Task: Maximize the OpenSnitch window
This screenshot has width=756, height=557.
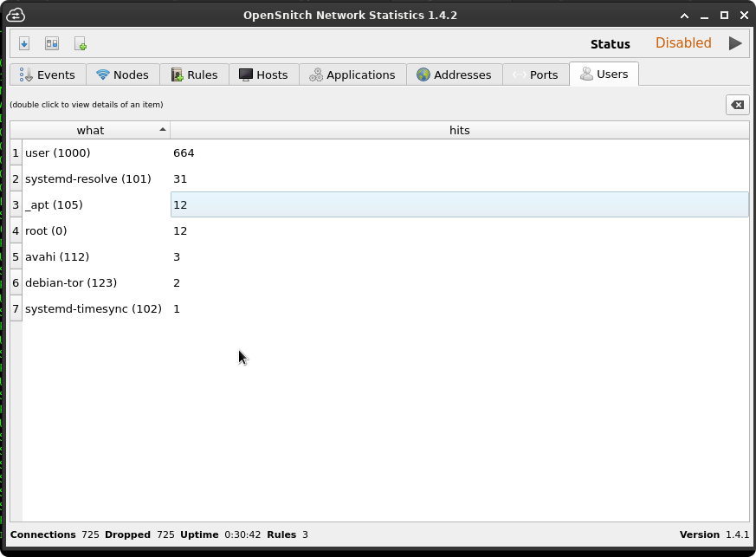Action: 724,16
